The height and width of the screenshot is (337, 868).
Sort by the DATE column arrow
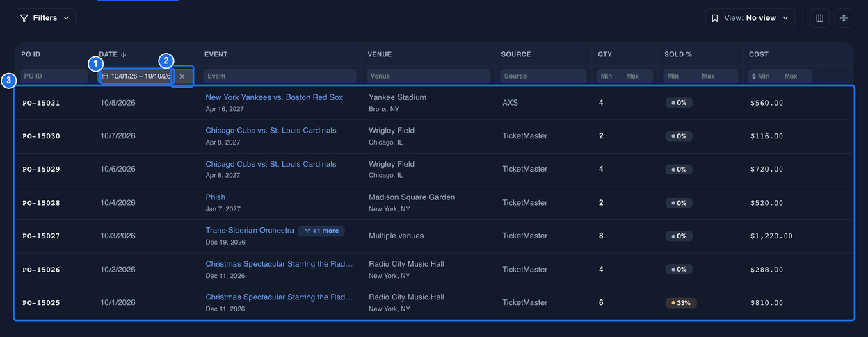124,54
